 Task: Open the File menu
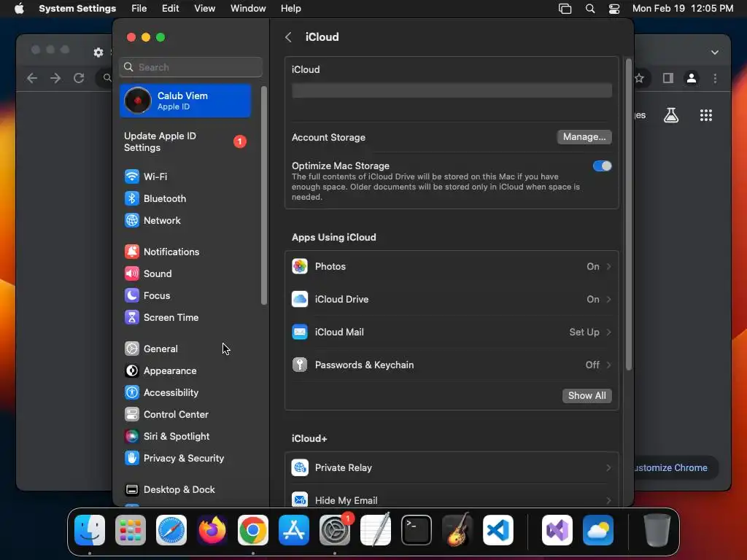[x=139, y=9]
